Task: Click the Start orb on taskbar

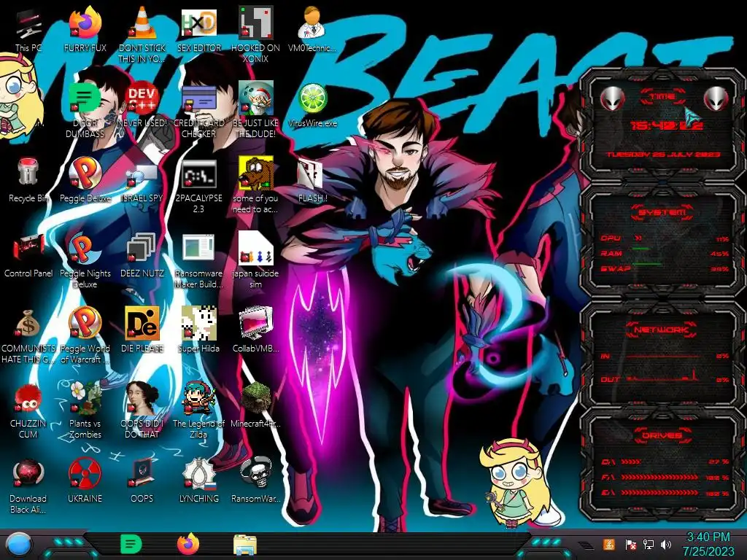Action: coord(19,545)
